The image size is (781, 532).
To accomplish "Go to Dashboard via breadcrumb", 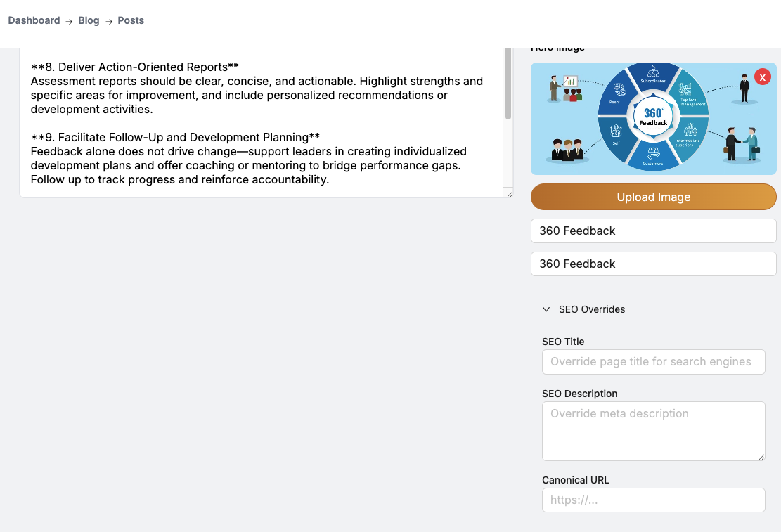I will coord(34,20).
